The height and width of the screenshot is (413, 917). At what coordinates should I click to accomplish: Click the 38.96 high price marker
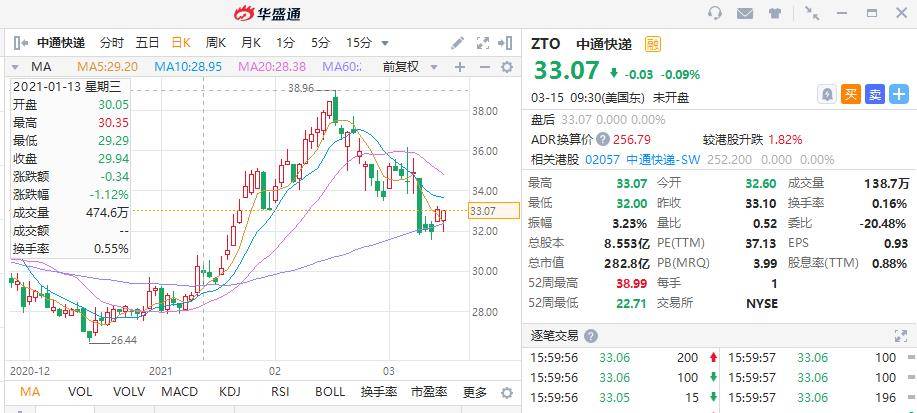click(301, 88)
